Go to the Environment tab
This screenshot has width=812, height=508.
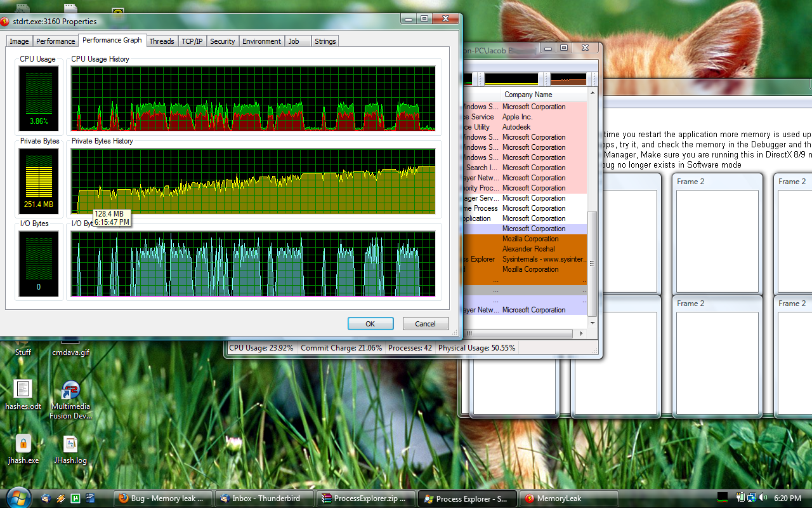tap(261, 41)
